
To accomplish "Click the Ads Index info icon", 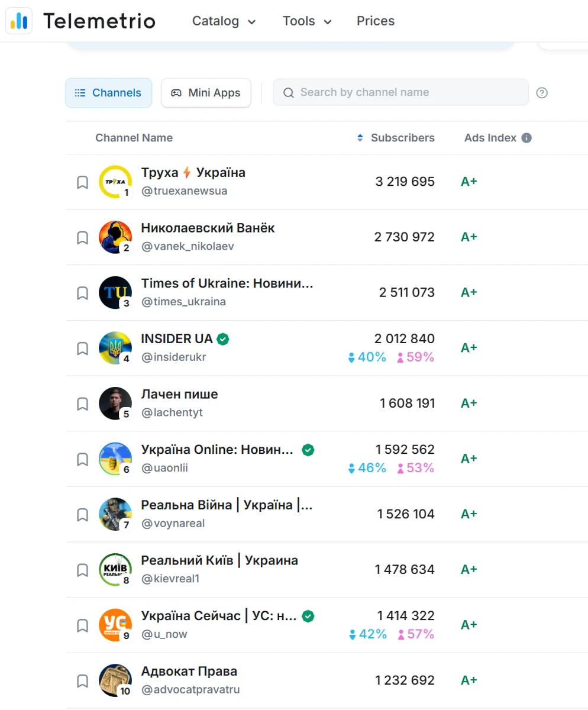I will click(526, 138).
